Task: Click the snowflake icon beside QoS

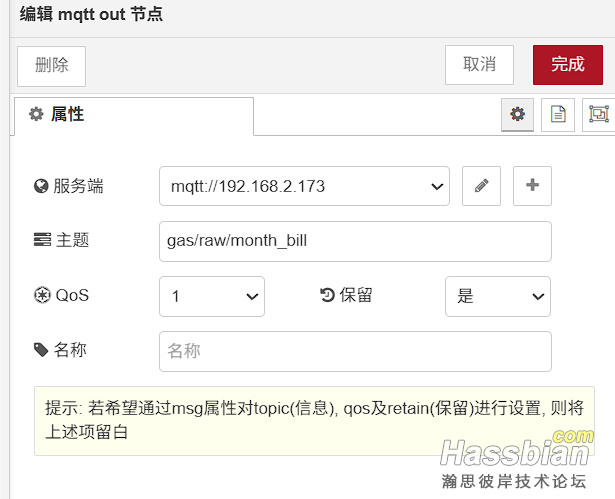Action: click(41, 296)
